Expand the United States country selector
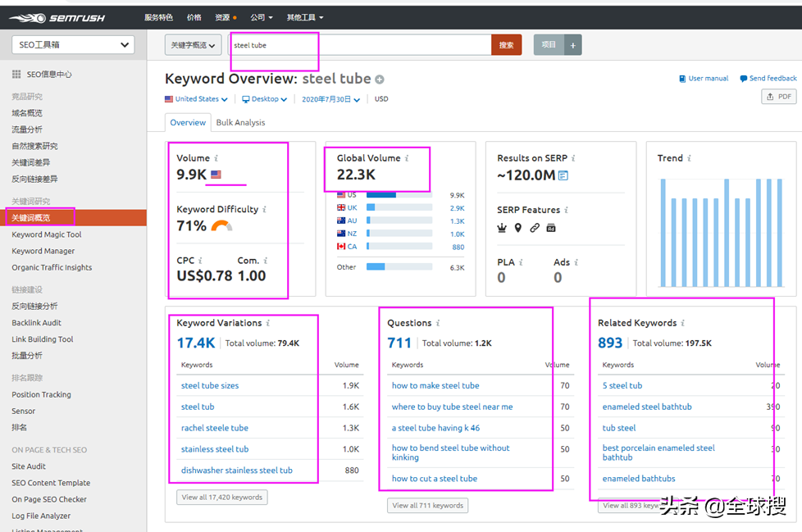The width and height of the screenshot is (802, 532). 196,99
